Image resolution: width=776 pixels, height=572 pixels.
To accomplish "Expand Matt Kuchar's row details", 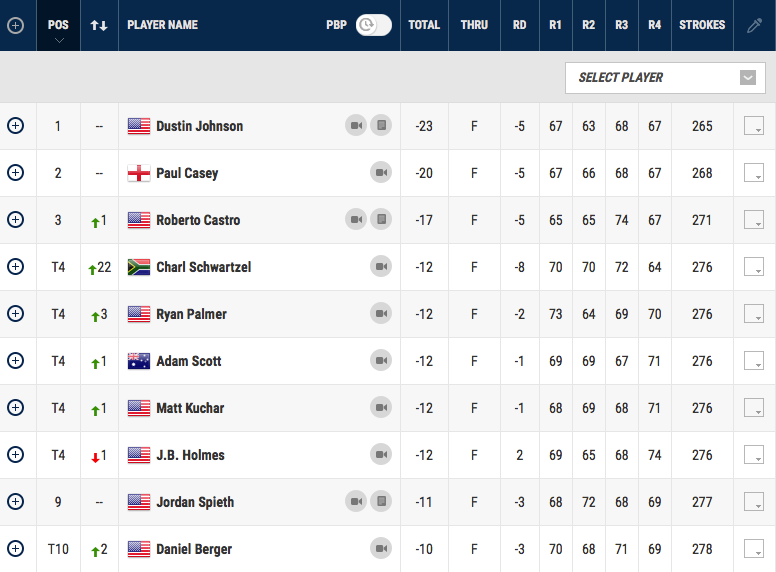I will point(15,408).
